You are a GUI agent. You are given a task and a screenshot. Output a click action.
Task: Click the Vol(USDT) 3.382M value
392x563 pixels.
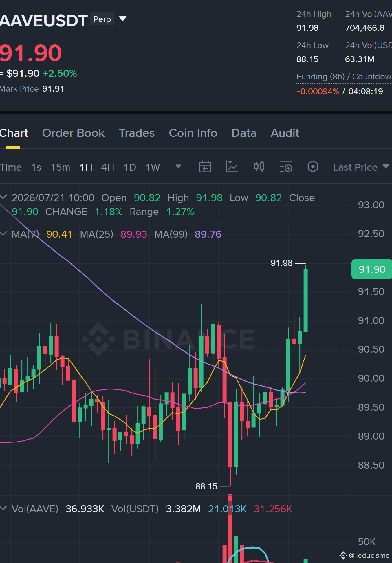click(x=183, y=509)
